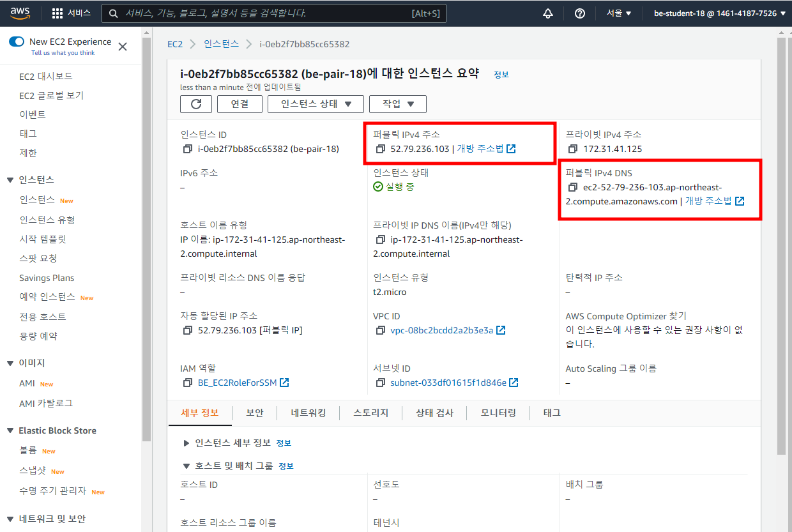This screenshot has width=792, height=532.
Task: Switch to the 보안 tab
Action: 254,413
